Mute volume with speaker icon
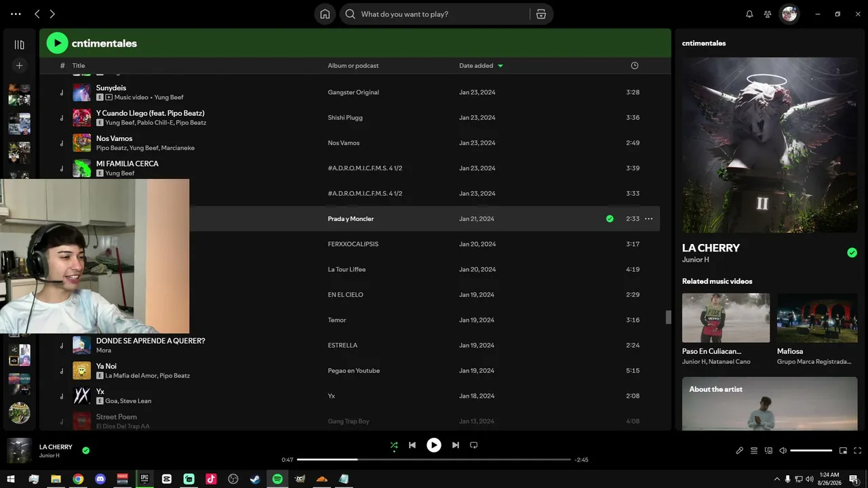 tap(783, 451)
